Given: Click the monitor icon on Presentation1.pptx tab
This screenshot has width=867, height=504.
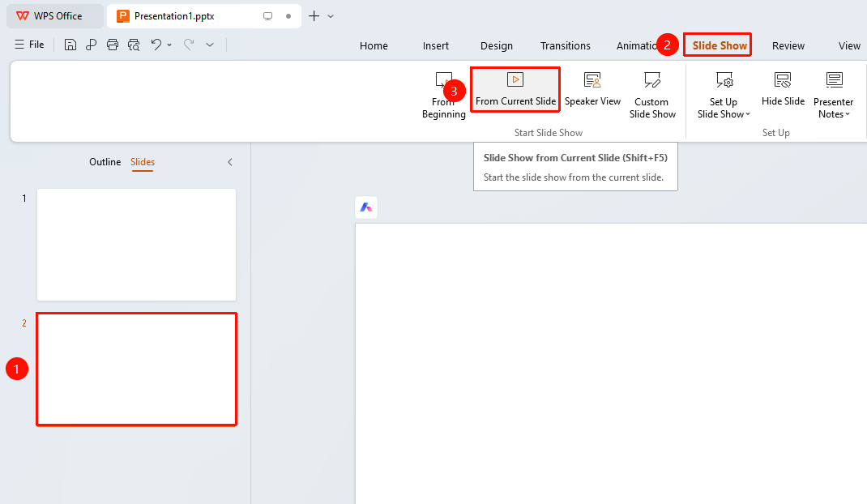Looking at the screenshot, I should (267, 16).
